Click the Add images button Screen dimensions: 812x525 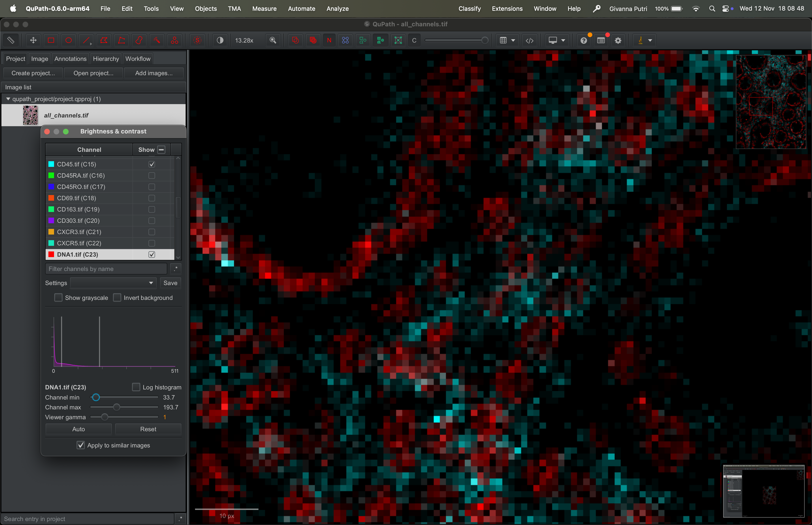[154, 73]
